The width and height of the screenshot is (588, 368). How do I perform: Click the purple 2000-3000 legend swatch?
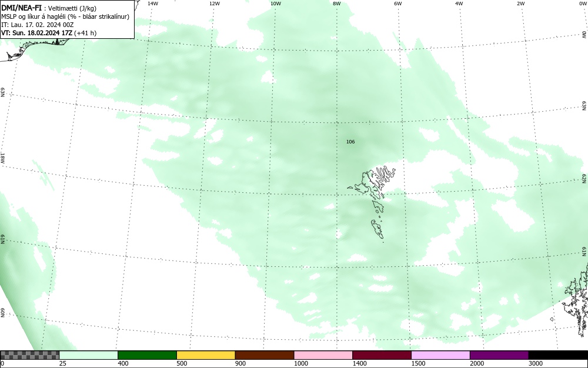[x=499, y=355]
